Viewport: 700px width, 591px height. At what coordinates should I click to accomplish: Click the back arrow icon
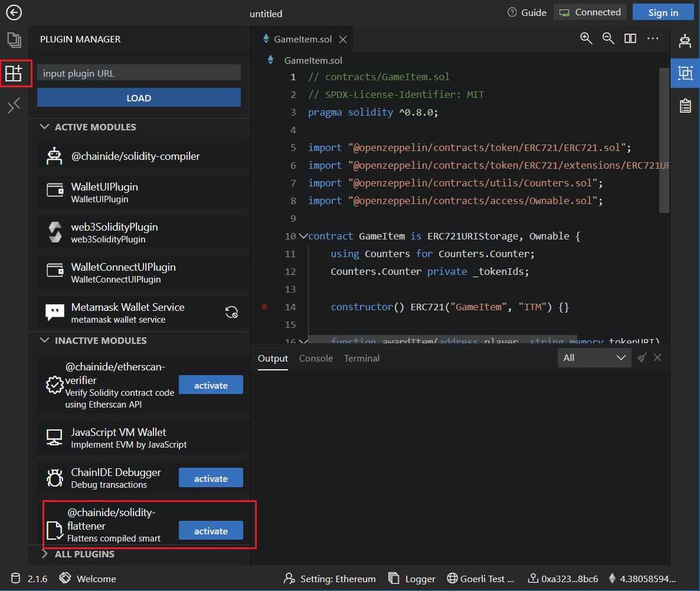pos(13,12)
